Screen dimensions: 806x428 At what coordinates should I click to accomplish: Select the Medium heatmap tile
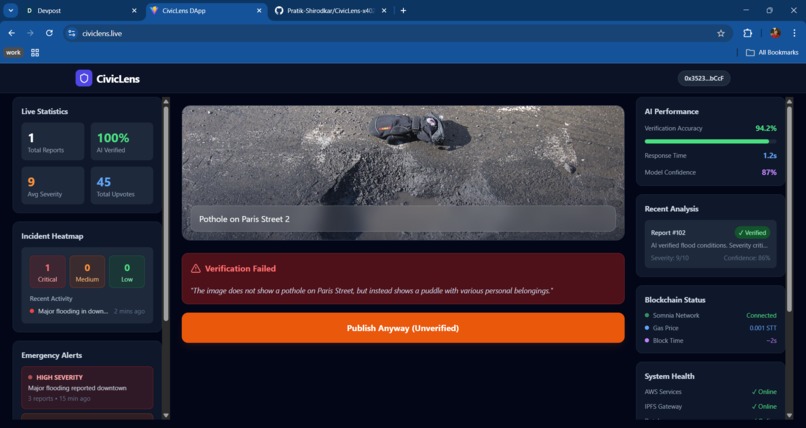click(x=87, y=272)
